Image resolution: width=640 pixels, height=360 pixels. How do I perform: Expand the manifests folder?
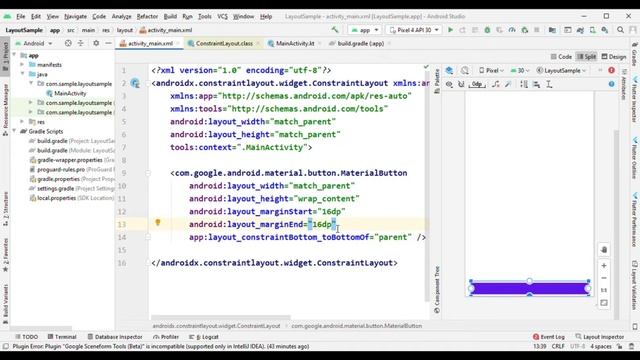pyautogui.click(x=22, y=64)
